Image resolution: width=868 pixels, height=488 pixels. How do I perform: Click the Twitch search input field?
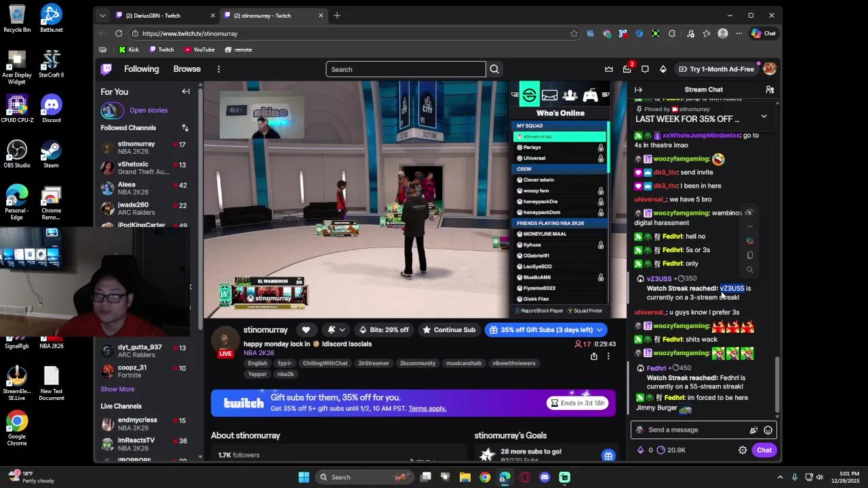point(406,69)
